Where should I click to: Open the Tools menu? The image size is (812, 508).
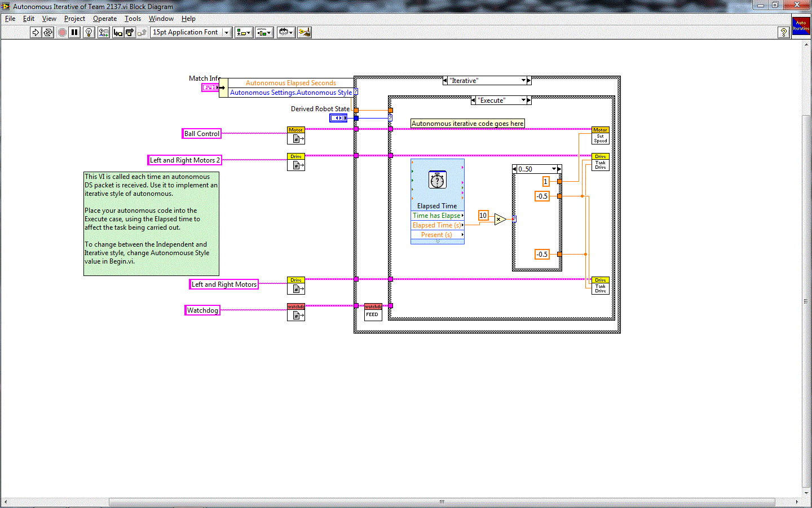(x=133, y=19)
